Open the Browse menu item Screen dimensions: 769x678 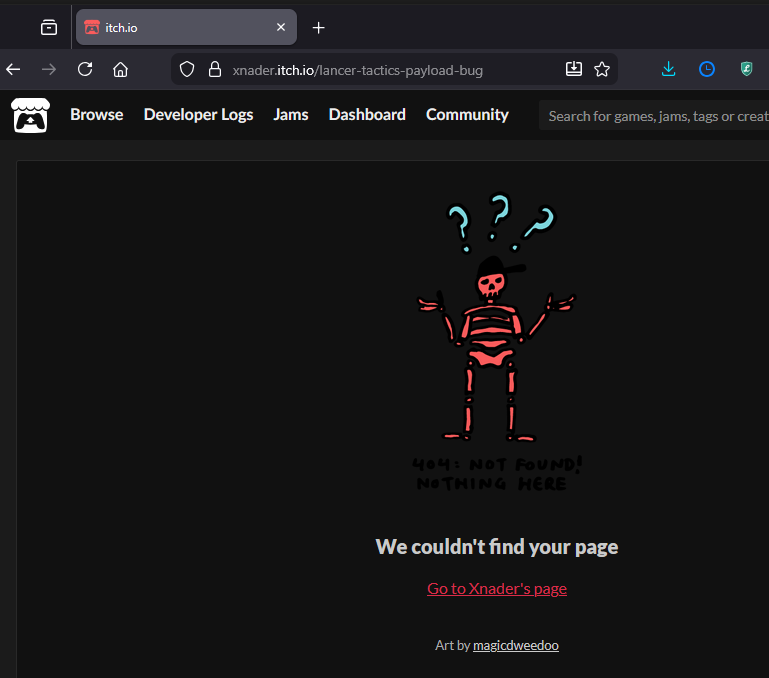pos(97,115)
